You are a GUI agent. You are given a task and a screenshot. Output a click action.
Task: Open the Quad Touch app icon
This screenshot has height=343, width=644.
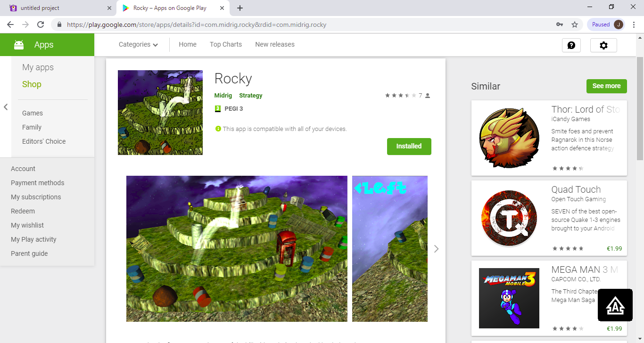click(509, 218)
